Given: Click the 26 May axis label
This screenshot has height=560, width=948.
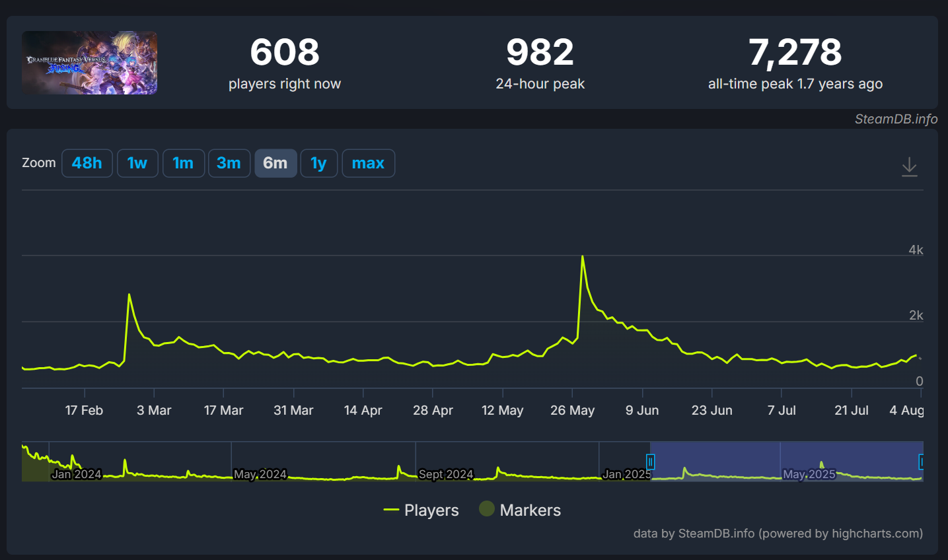Looking at the screenshot, I should 572,410.
